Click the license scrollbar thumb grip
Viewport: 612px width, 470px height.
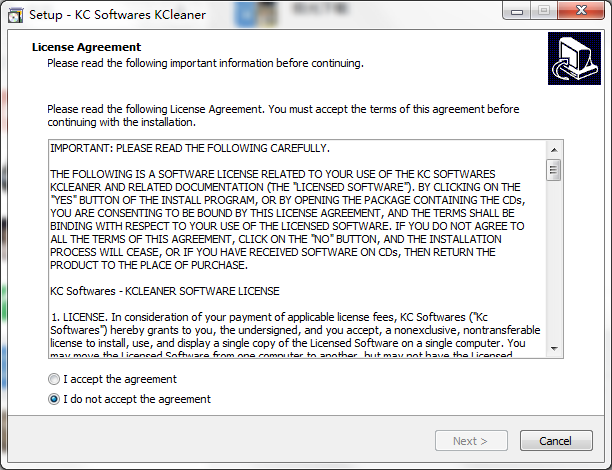554,170
